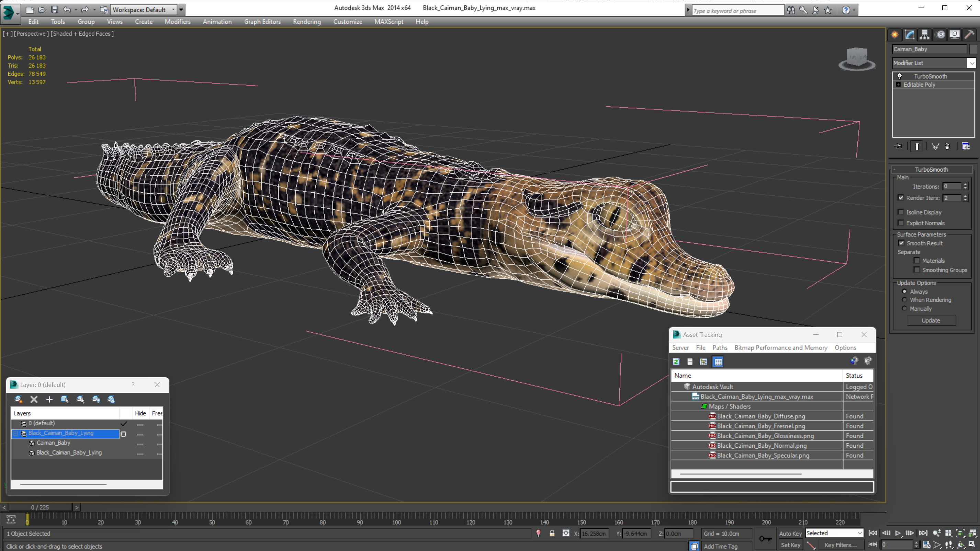Image resolution: width=980 pixels, height=551 pixels.
Task: Click the ViewCube in viewport
Action: click(857, 59)
